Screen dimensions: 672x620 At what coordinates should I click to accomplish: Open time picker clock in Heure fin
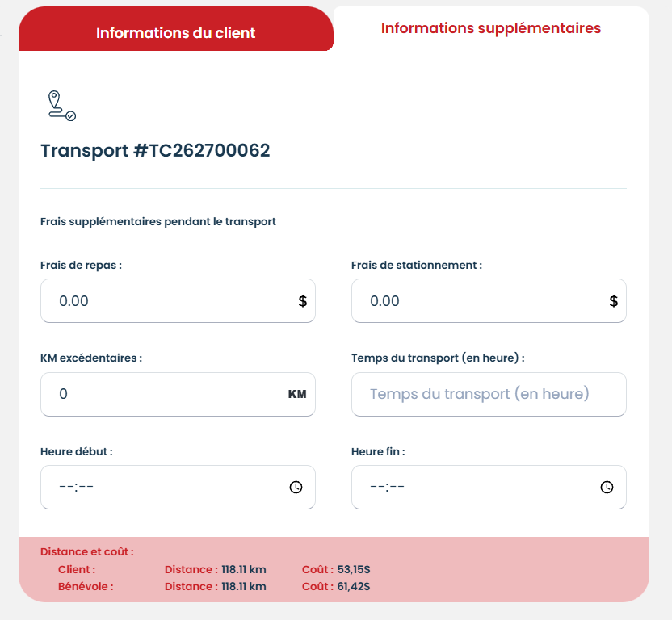point(607,487)
